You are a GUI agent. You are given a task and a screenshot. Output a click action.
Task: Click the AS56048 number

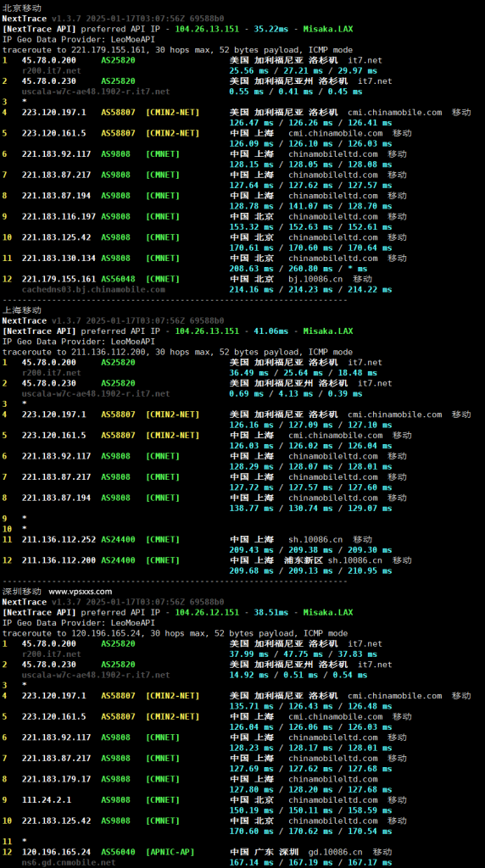pos(118,279)
